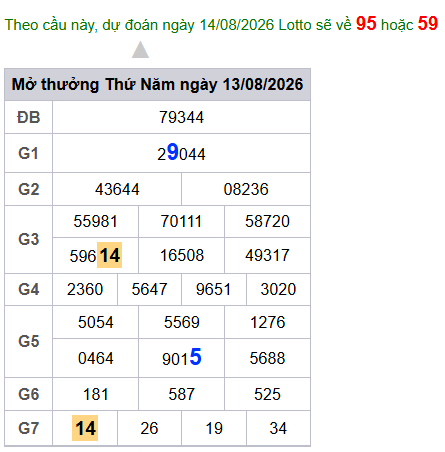Click predicted number 95 in red
Viewport: 445px width, 452px height.
(366, 24)
